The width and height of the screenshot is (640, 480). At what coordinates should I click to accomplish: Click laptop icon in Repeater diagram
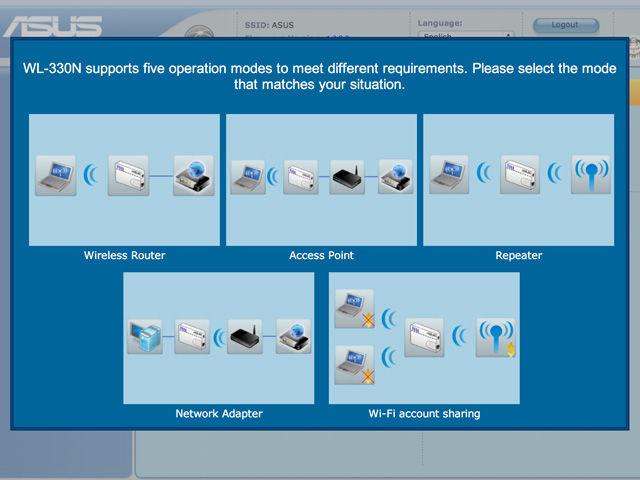[x=449, y=174]
